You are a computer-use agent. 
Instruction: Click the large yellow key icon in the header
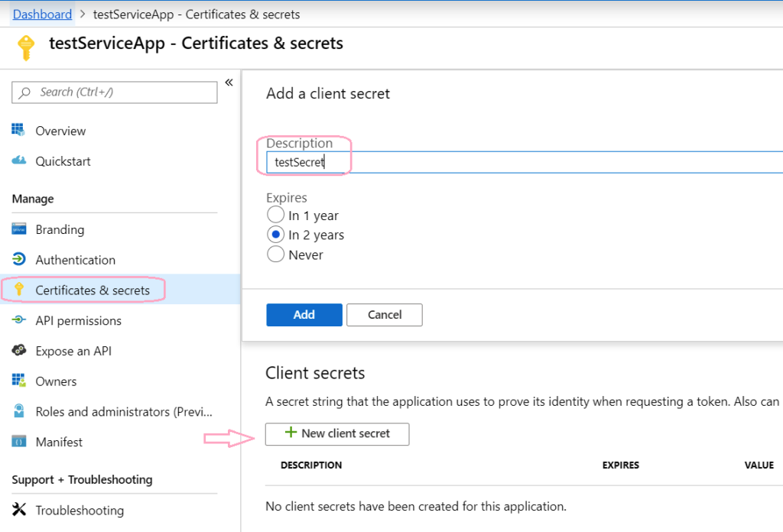point(26,48)
